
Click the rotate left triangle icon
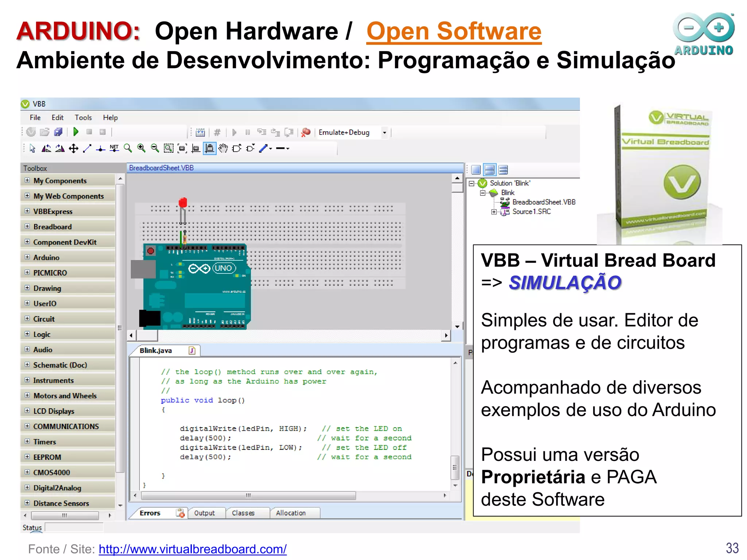(x=46, y=148)
